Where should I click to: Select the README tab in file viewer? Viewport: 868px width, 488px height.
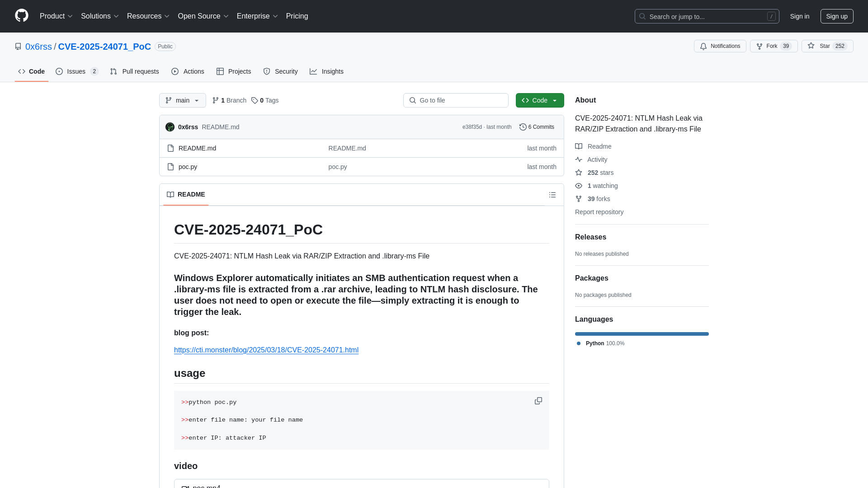tap(186, 194)
